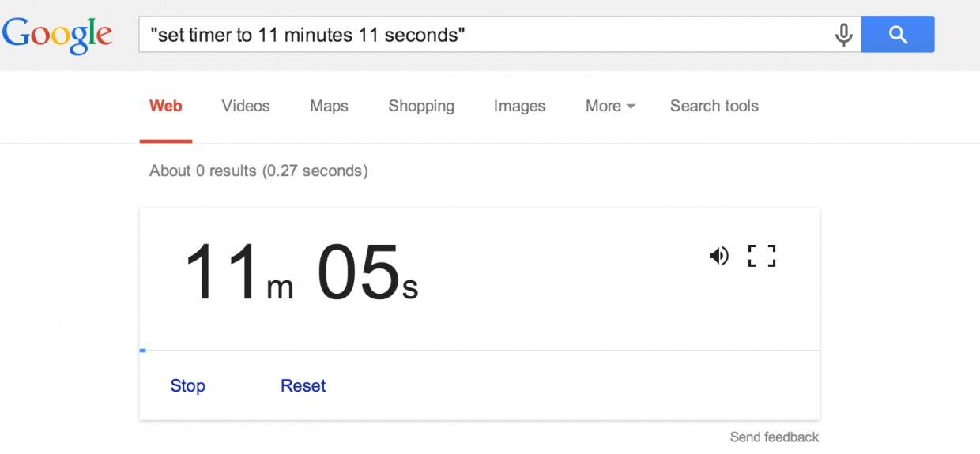Click the Send feedback link
The height and width of the screenshot is (454, 980).
(x=774, y=437)
